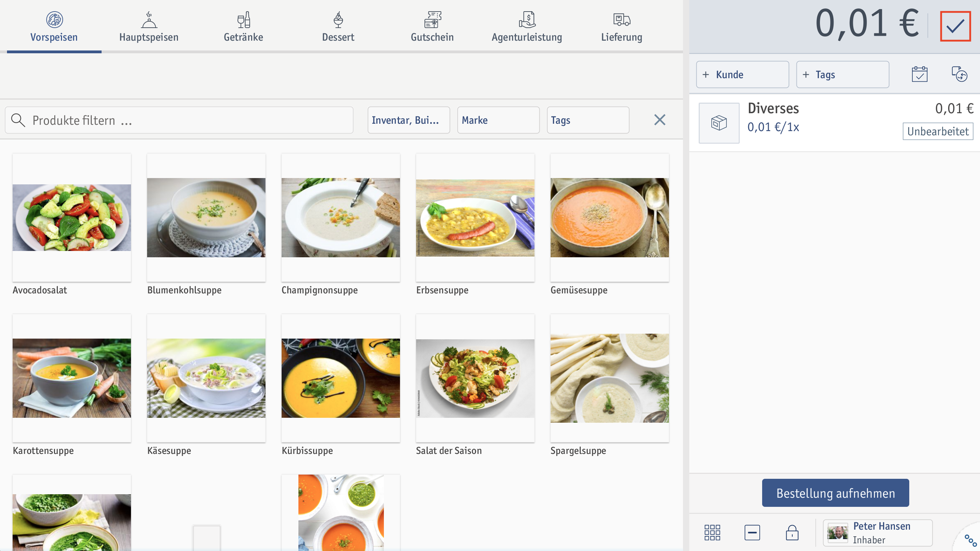
Task: Add Käsesuppe to the order
Action: [206, 385]
